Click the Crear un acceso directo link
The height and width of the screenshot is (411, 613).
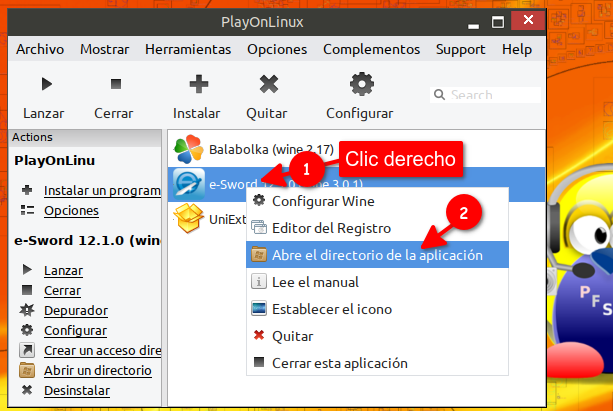[102, 350]
